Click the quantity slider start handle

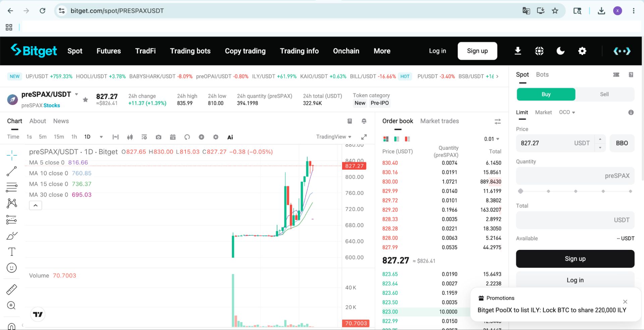(521, 191)
